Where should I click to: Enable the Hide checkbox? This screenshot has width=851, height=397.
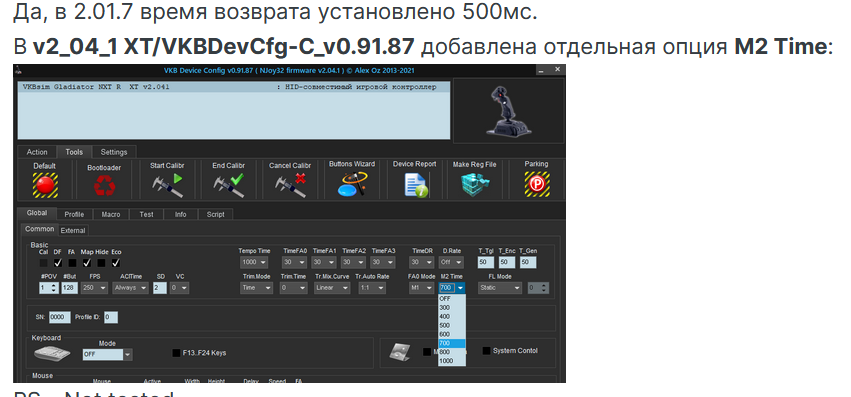[101, 263]
